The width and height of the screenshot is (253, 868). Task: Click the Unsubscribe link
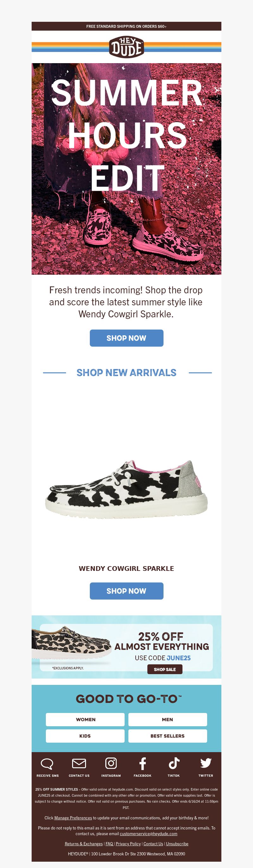[x=177, y=844]
